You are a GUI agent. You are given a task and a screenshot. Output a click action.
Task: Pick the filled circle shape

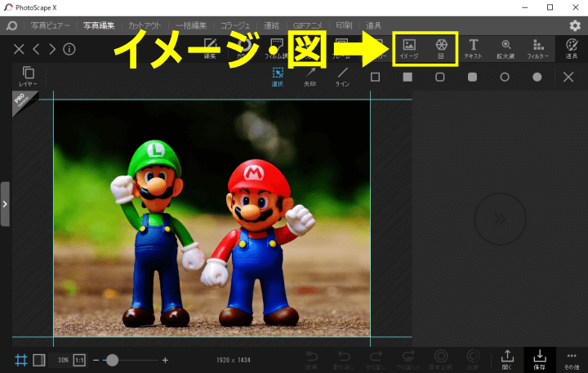[537, 78]
